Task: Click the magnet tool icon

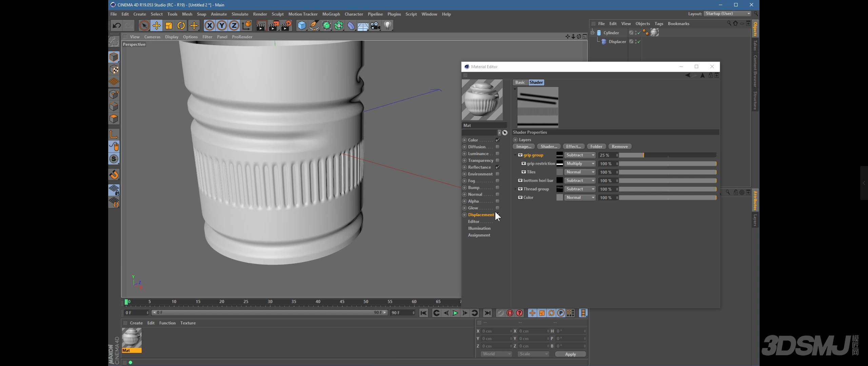Action: (114, 175)
